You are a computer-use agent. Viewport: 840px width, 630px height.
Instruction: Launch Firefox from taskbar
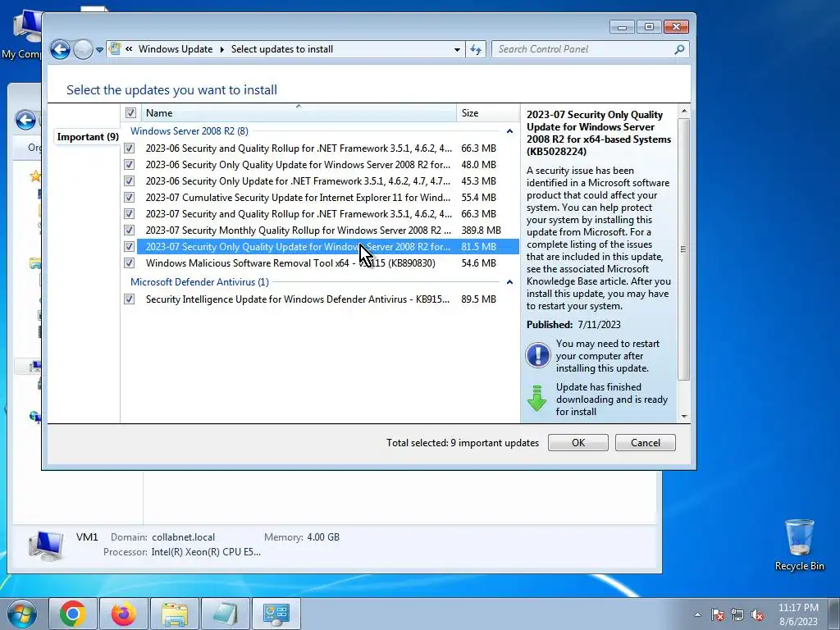click(124, 614)
